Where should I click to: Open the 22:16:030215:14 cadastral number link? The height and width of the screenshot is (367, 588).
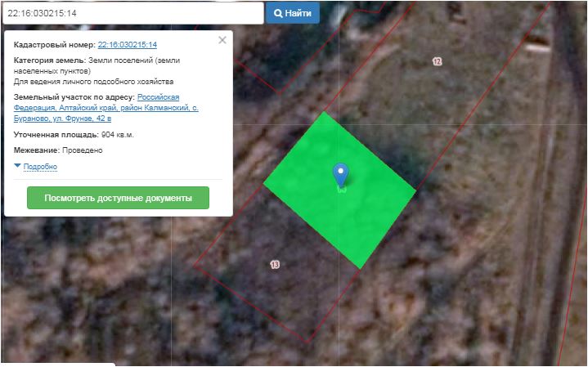127,45
